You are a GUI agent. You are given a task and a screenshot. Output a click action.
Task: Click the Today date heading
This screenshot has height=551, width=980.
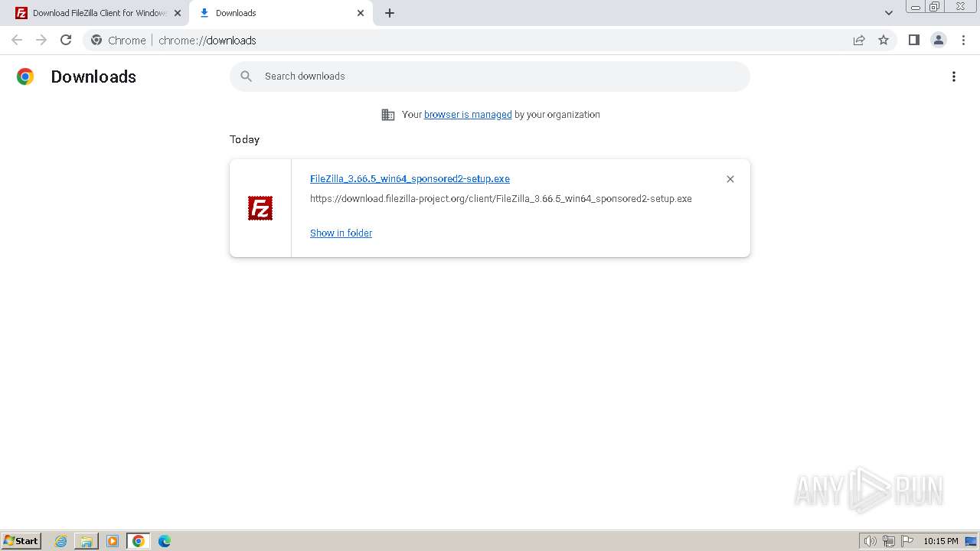[245, 139]
